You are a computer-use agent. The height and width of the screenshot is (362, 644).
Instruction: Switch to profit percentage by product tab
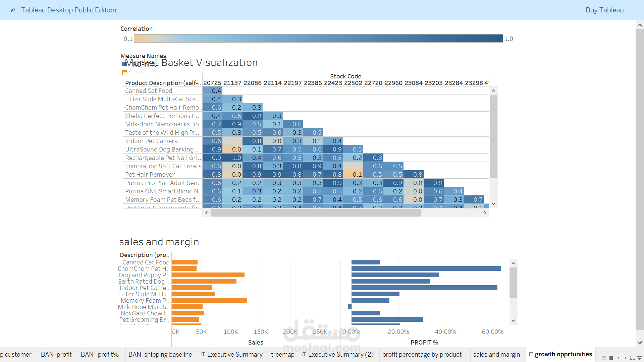point(422,355)
